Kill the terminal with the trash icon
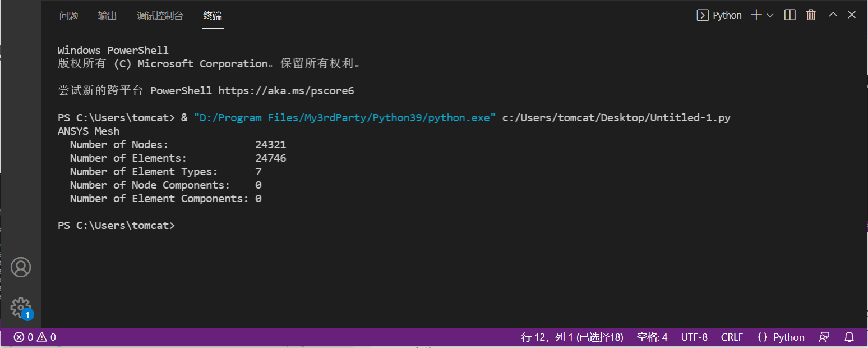 811,15
